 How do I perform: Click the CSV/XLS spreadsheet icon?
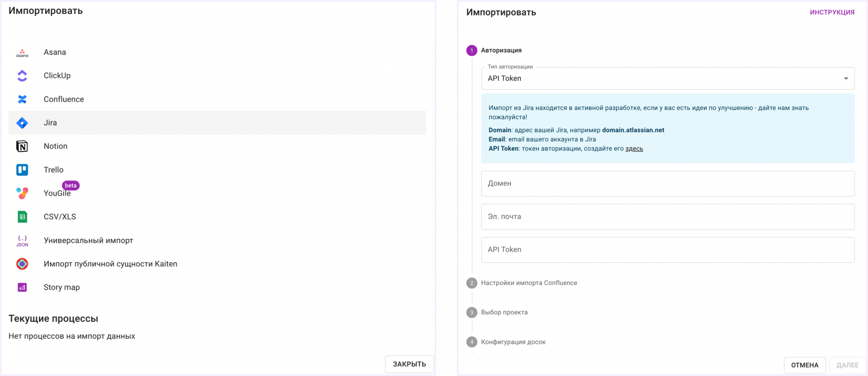coord(22,217)
